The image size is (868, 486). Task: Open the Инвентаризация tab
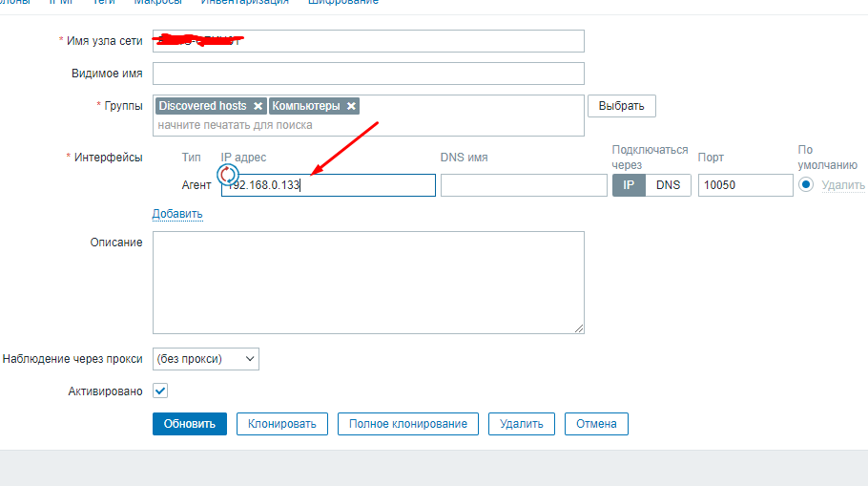[x=245, y=2]
